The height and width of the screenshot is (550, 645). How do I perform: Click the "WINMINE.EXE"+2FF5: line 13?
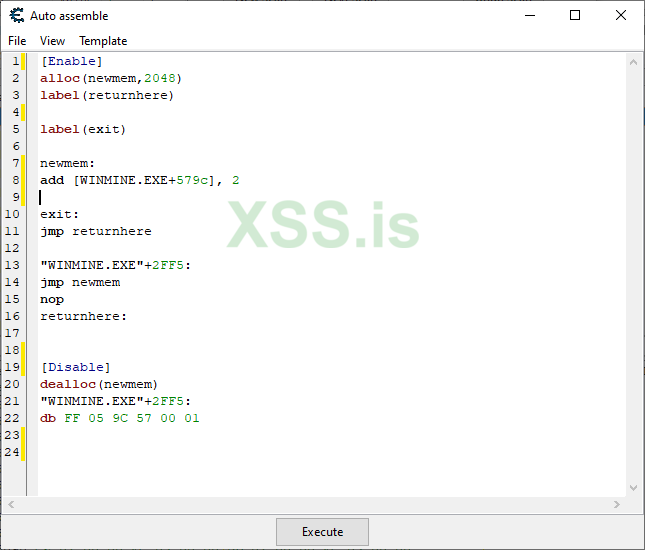point(115,265)
